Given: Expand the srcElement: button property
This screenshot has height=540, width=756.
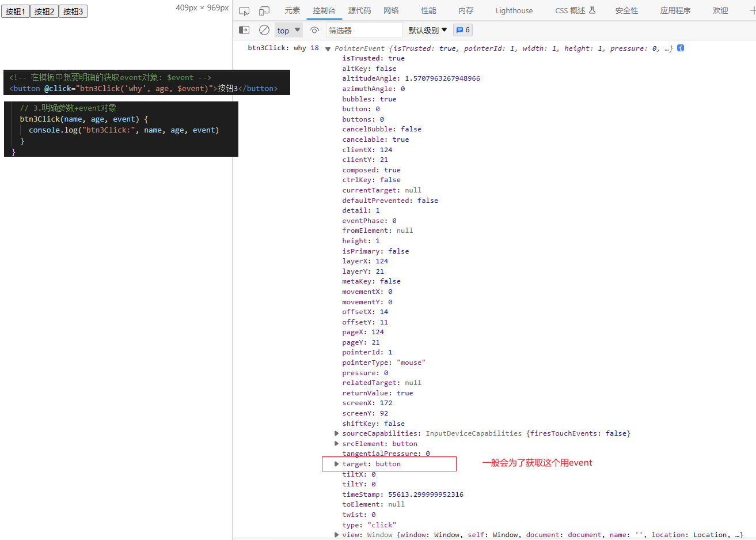Looking at the screenshot, I should 337,444.
